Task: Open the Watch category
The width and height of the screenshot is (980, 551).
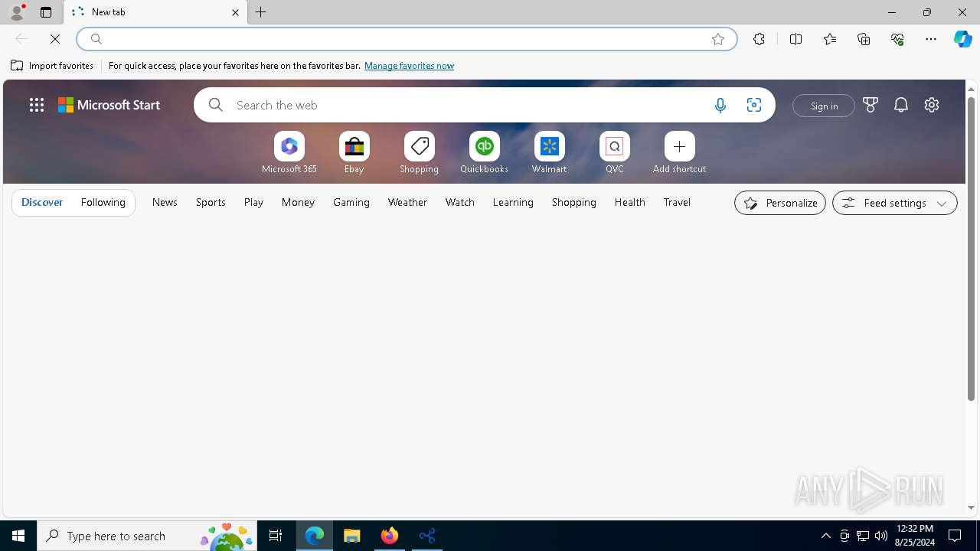Action: coord(460,202)
